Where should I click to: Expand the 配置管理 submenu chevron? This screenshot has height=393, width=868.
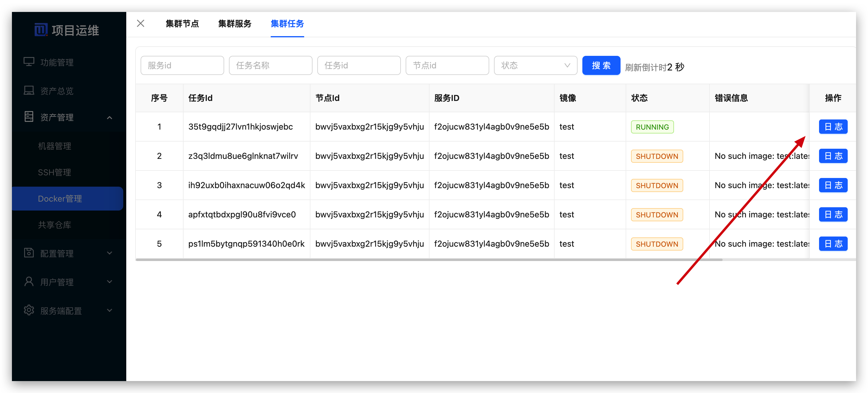point(109,253)
